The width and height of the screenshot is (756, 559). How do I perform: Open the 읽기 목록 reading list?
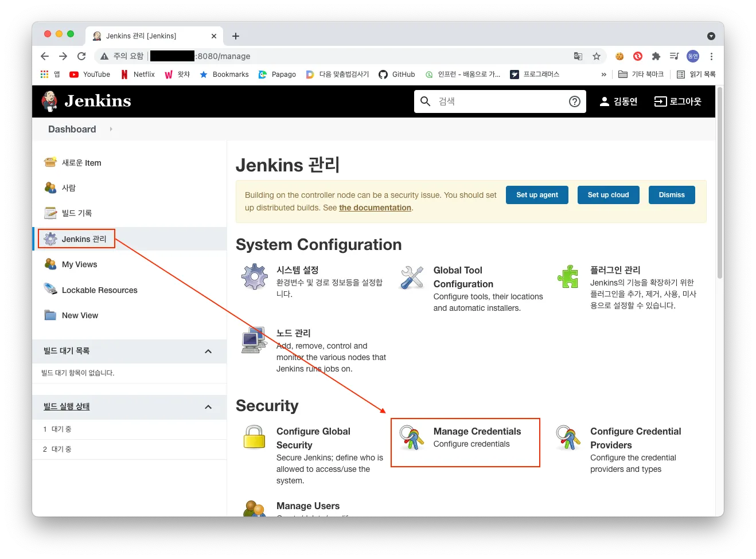696,75
